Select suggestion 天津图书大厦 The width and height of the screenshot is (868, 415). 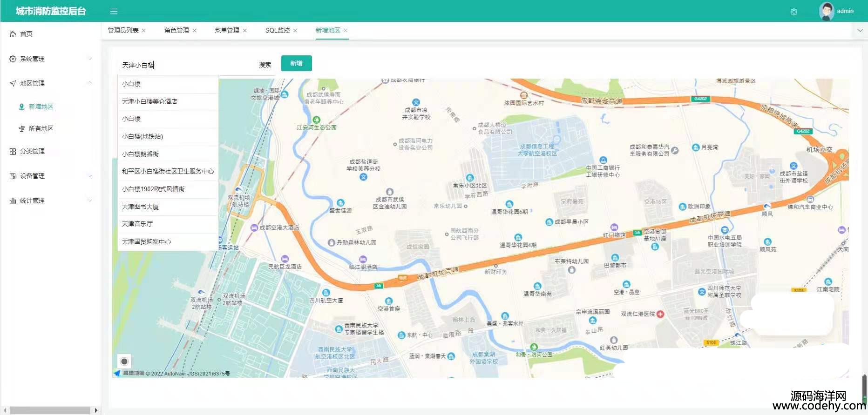point(168,207)
